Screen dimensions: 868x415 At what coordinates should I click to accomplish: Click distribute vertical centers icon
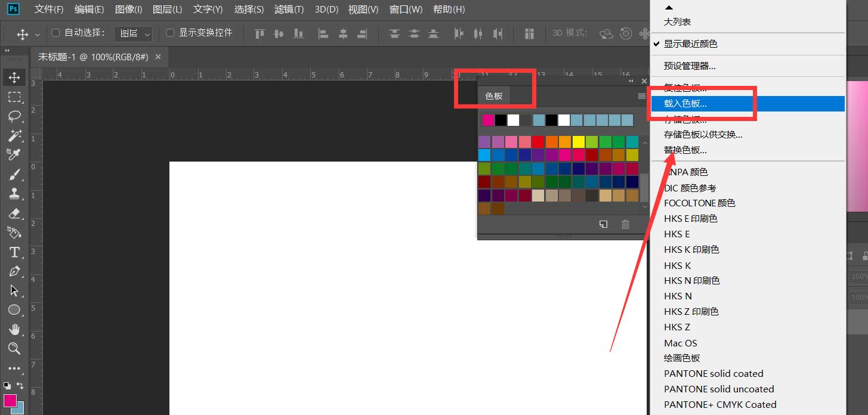tap(413, 34)
